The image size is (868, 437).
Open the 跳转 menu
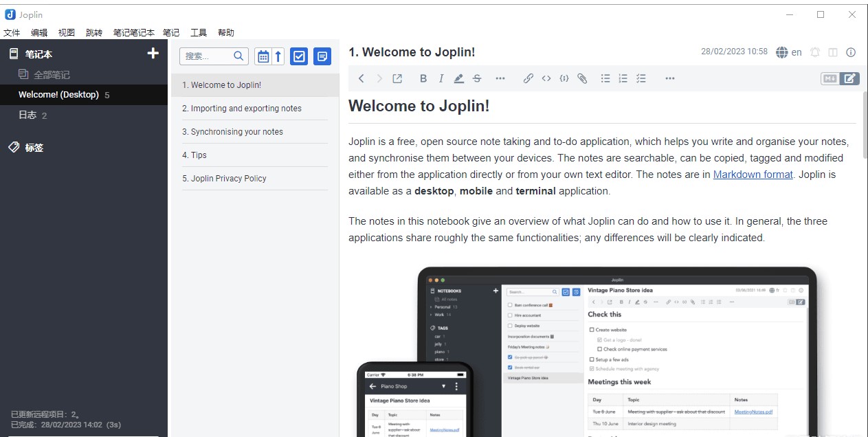pos(94,32)
